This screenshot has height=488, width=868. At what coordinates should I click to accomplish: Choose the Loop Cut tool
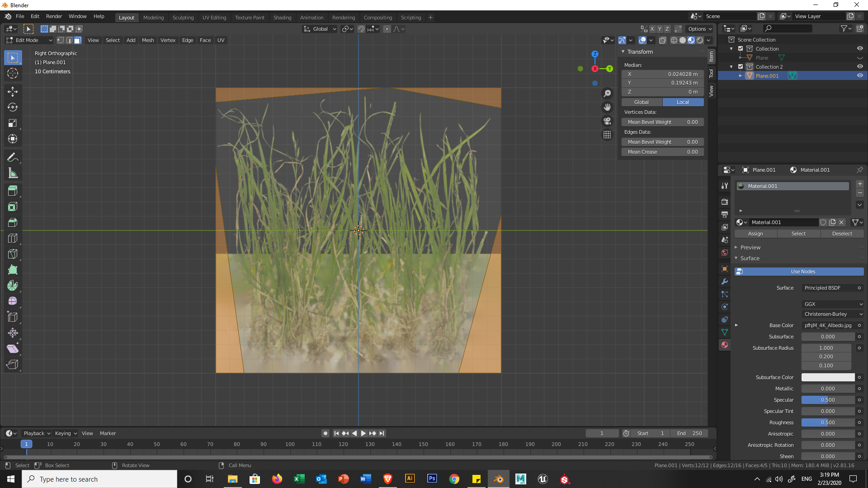(13, 238)
